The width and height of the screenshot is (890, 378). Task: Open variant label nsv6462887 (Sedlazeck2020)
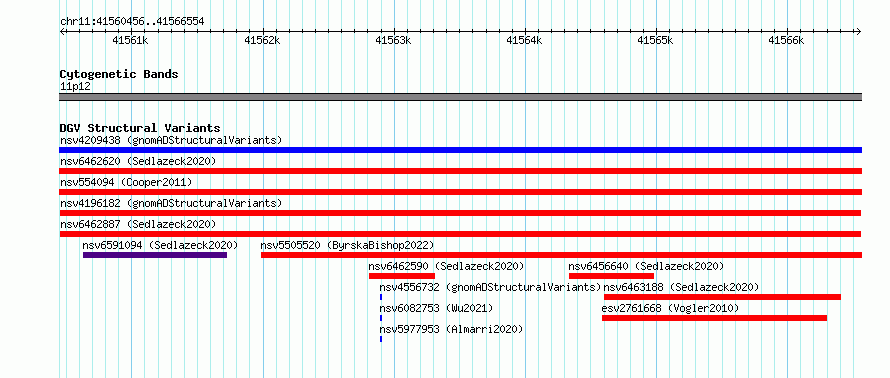click(138, 224)
